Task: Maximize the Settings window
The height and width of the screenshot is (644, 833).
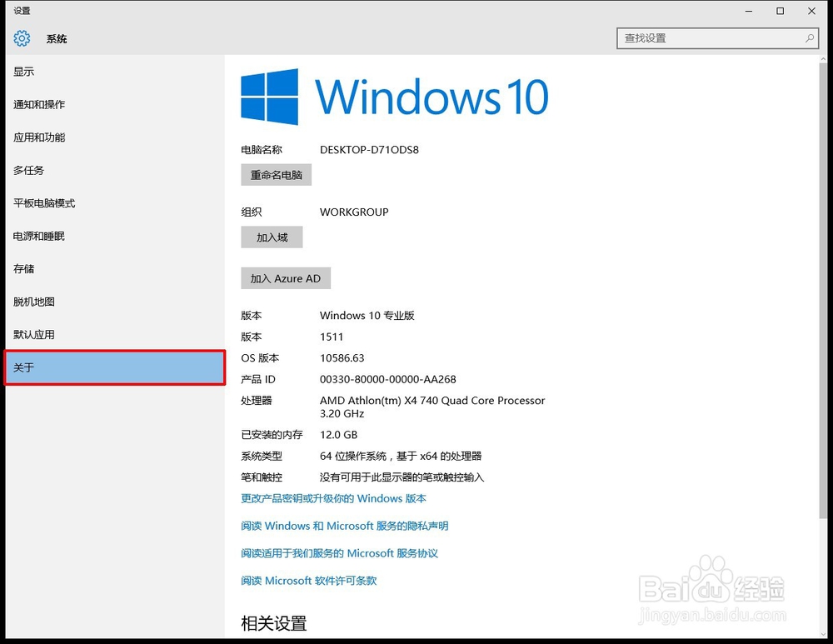Action: tap(780, 11)
